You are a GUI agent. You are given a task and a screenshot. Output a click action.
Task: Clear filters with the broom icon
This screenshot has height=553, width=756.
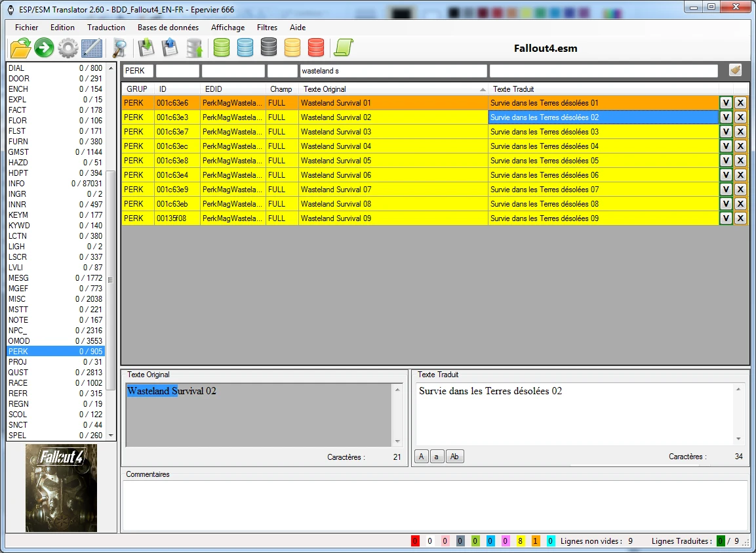[x=735, y=70]
